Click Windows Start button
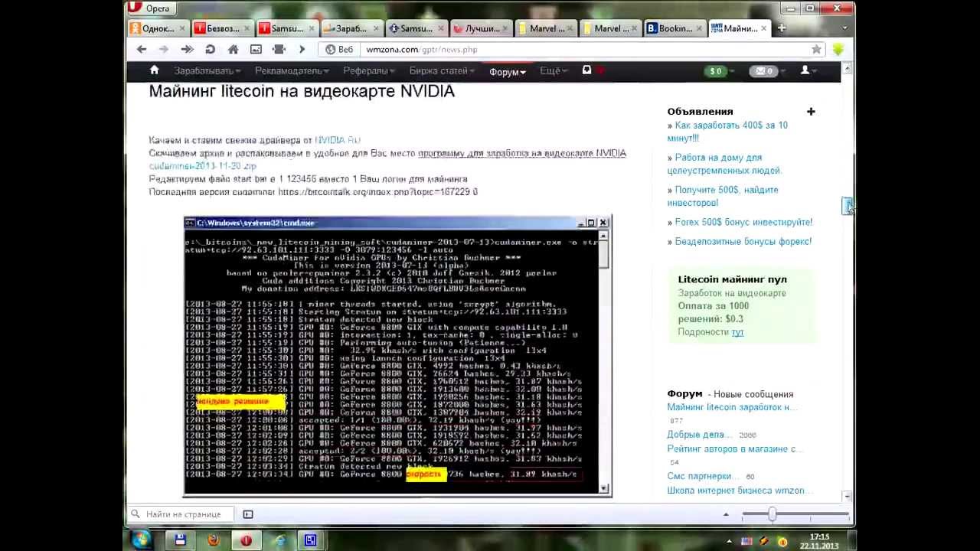Screen dimensions: 980x551 click(x=141, y=540)
